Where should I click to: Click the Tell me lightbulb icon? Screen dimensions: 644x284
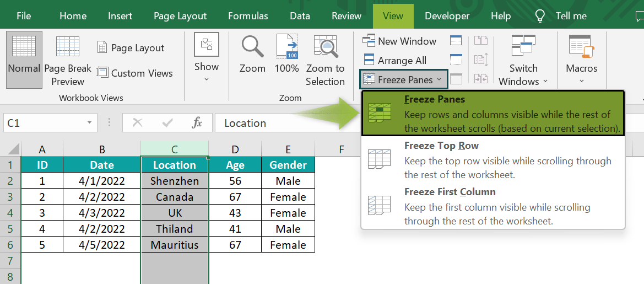(x=540, y=16)
